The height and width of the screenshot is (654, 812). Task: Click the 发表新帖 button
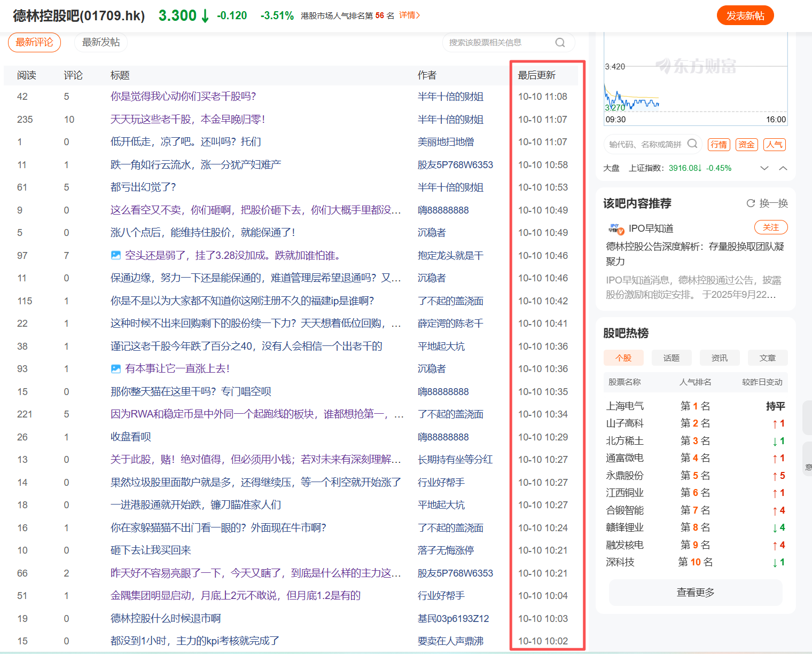[x=745, y=15]
